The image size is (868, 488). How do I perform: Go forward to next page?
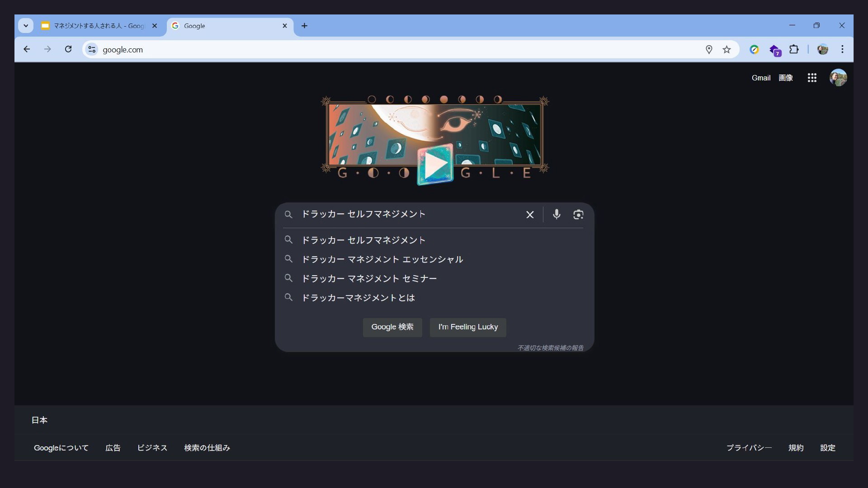(47, 49)
